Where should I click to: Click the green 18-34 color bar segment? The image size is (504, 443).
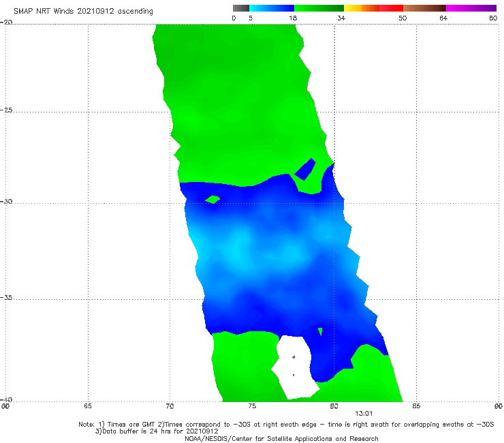(319, 8)
